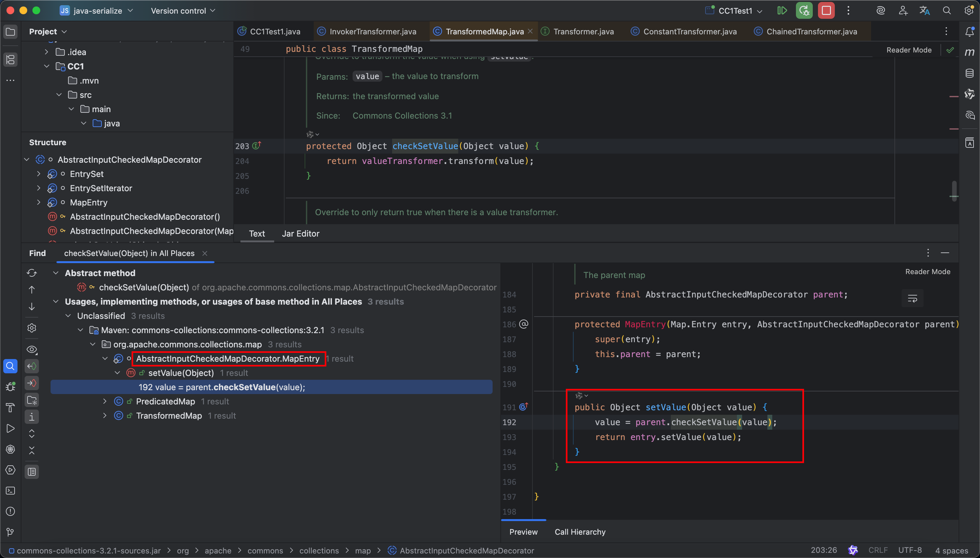The image size is (980, 558).
Task: Open the Jar Editor tab
Action: click(x=300, y=233)
